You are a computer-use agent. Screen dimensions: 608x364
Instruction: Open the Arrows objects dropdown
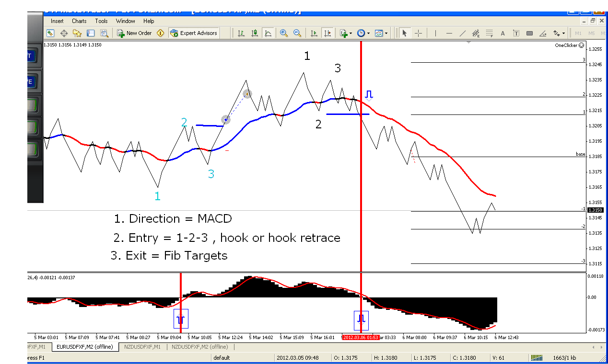click(x=559, y=33)
